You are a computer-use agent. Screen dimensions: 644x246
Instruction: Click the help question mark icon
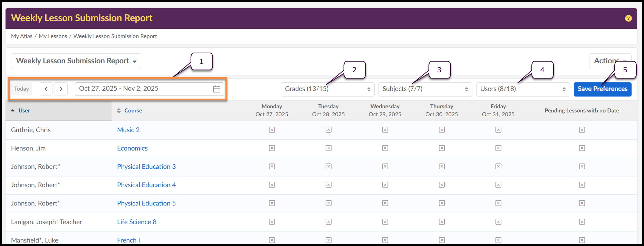628,18
